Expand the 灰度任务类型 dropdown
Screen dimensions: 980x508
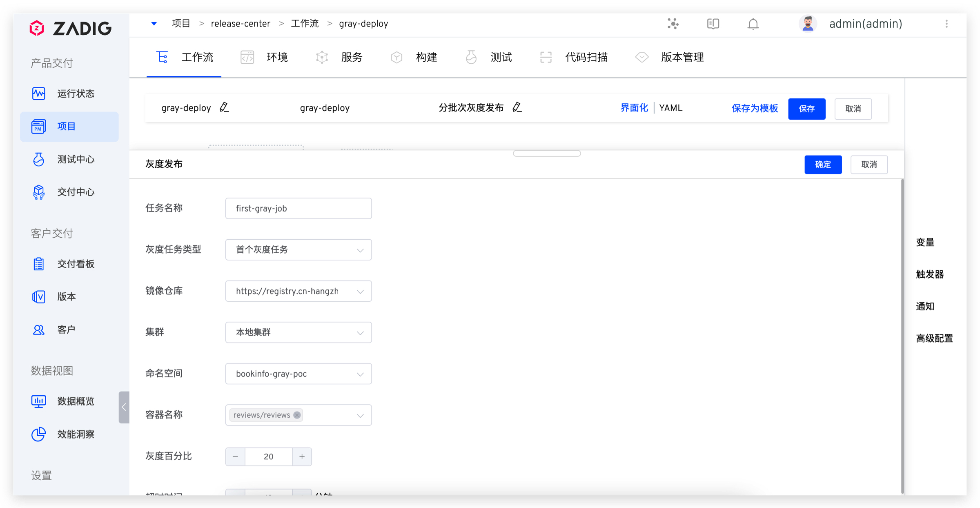[298, 250]
